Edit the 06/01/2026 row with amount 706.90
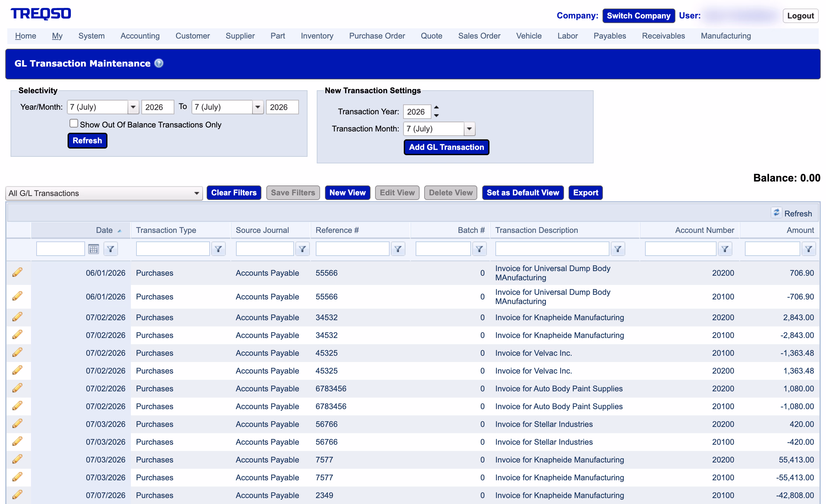826x504 pixels. click(17, 272)
